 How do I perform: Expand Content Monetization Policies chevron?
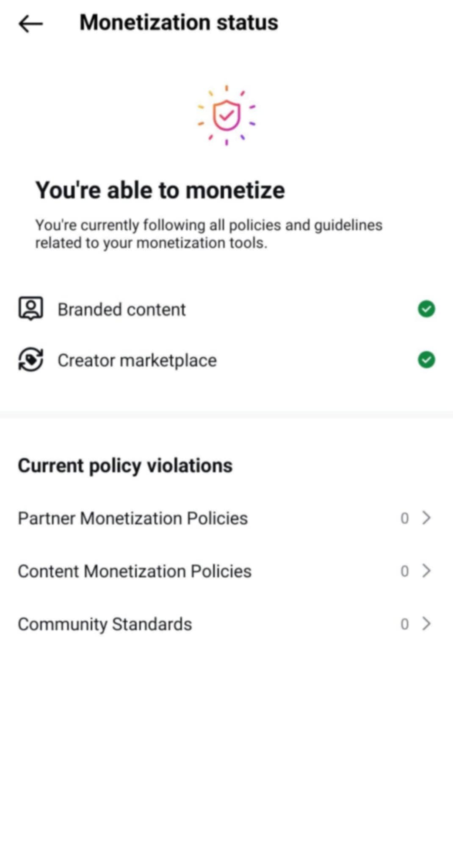tap(427, 571)
